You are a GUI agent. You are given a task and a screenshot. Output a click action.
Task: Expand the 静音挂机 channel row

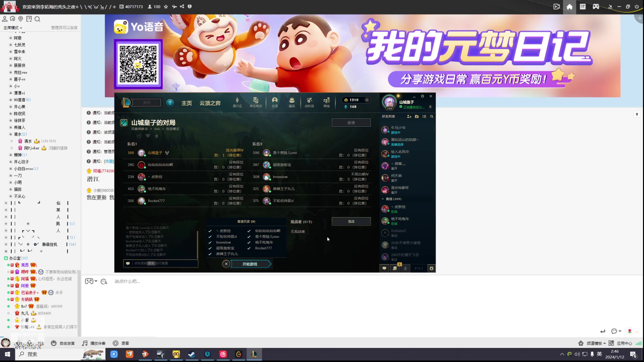pos(6,244)
